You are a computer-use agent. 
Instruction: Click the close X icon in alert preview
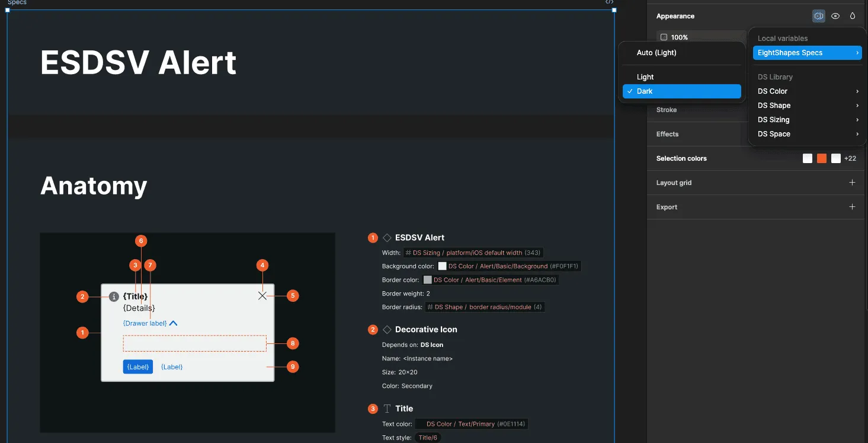tap(262, 296)
